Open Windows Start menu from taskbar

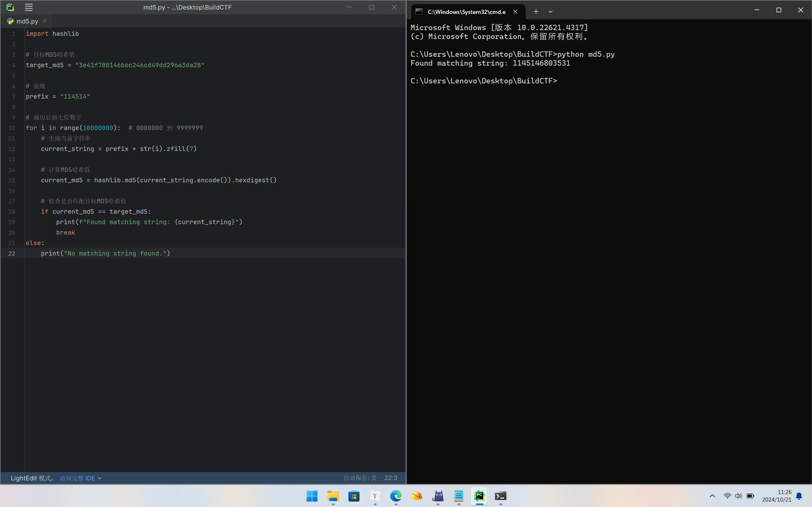[312, 496]
